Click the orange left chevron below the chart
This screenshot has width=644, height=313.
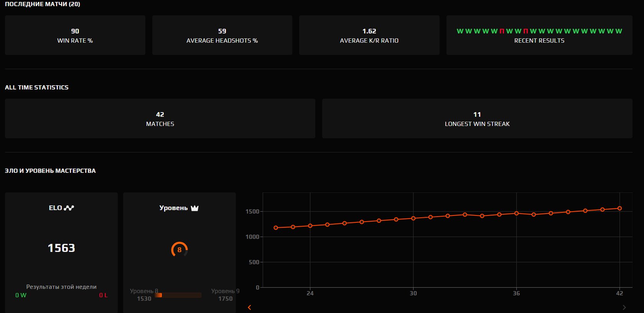[x=250, y=307]
